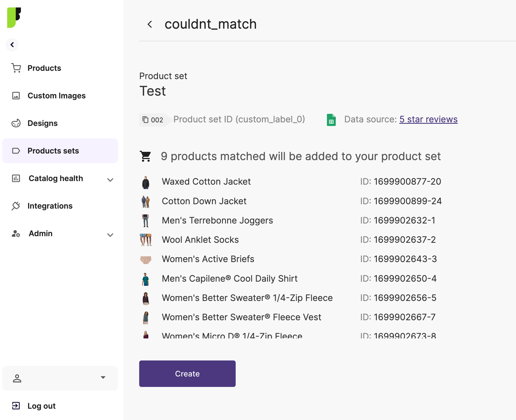Click the green Google Sheets data source icon
The image size is (516, 420).
[331, 120]
